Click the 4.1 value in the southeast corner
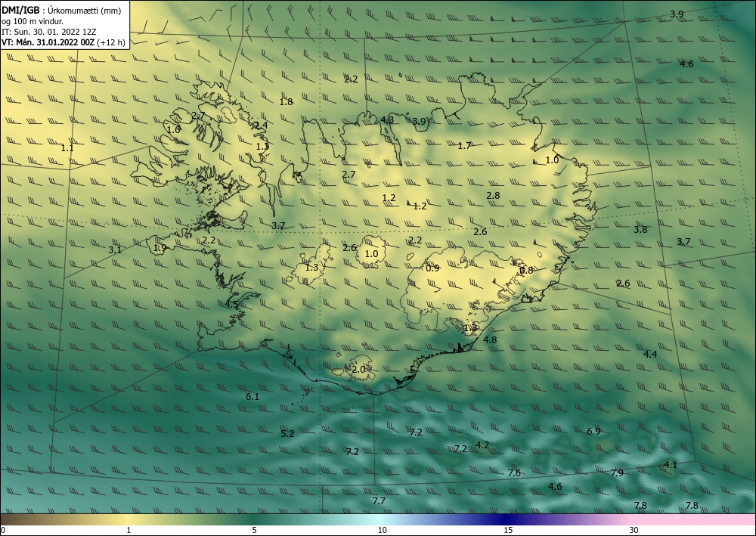 (671, 465)
